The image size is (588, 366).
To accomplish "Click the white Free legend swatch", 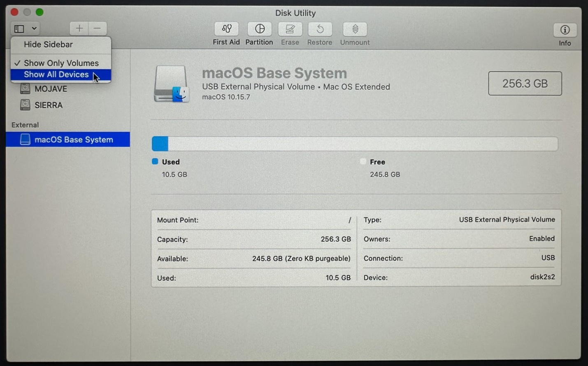I will (x=363, y=161).
